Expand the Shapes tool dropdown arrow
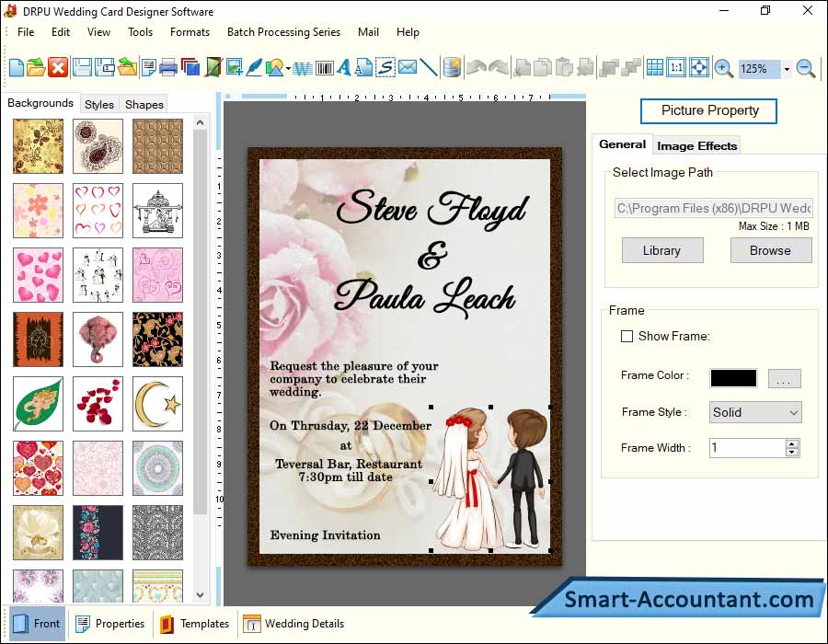Screen dimensions: 828x644 click(x=288, y=69)
